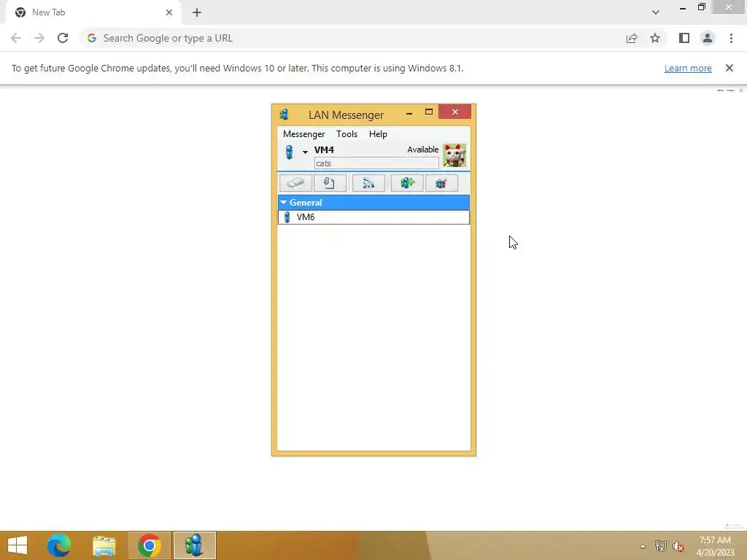This screenshot has width=747, height=560.
Task: Click the New Chat Room icon
Action: 407,183
